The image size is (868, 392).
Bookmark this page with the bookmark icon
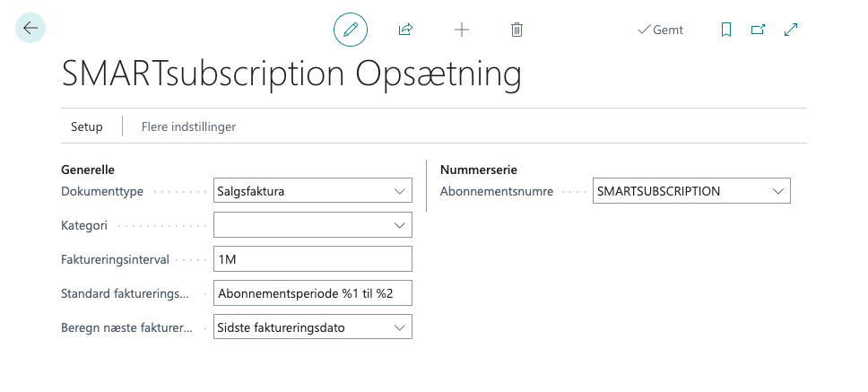pos(725,30)
